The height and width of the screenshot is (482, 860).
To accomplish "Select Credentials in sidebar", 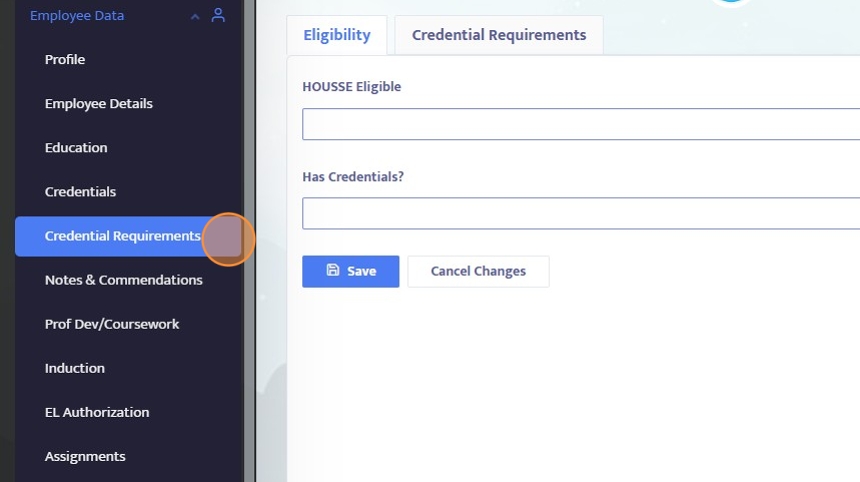I will click(80, 192).
